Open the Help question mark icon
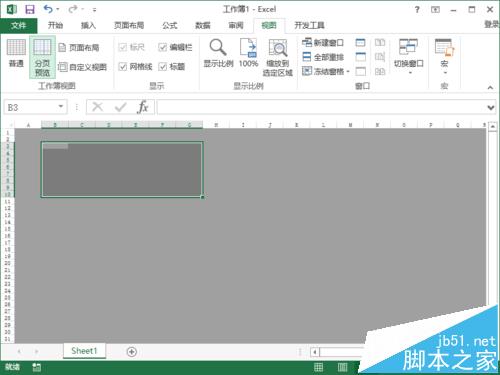500x375 pixels. tap(417, 10)
